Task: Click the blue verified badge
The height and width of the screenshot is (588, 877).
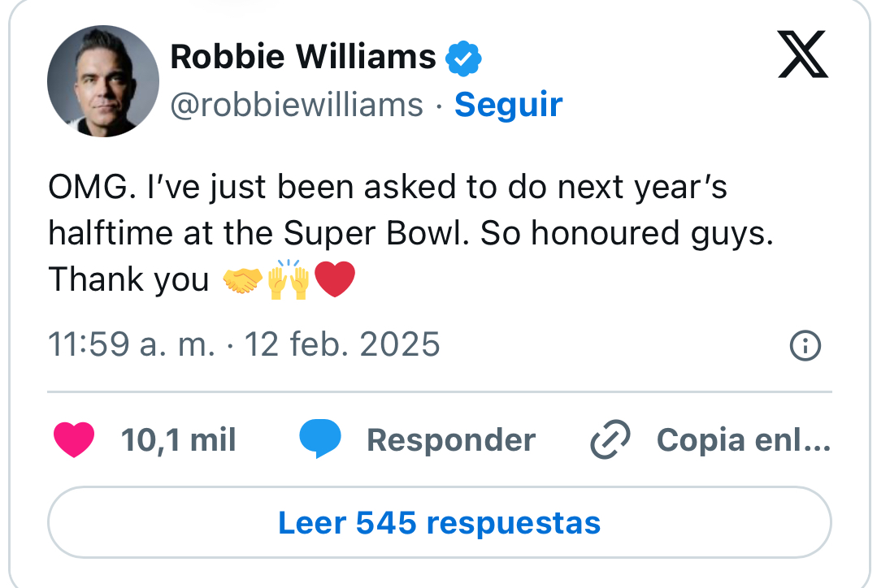Action: point(464,58)
